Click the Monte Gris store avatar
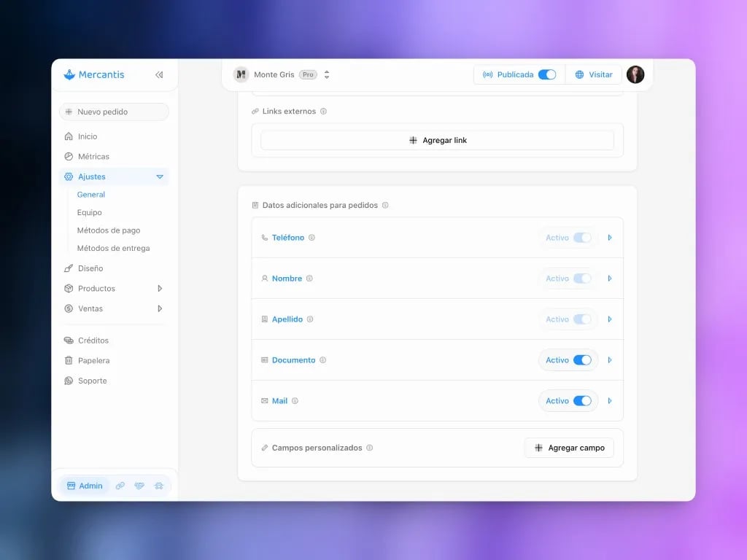747x560 pixels. 241,75
